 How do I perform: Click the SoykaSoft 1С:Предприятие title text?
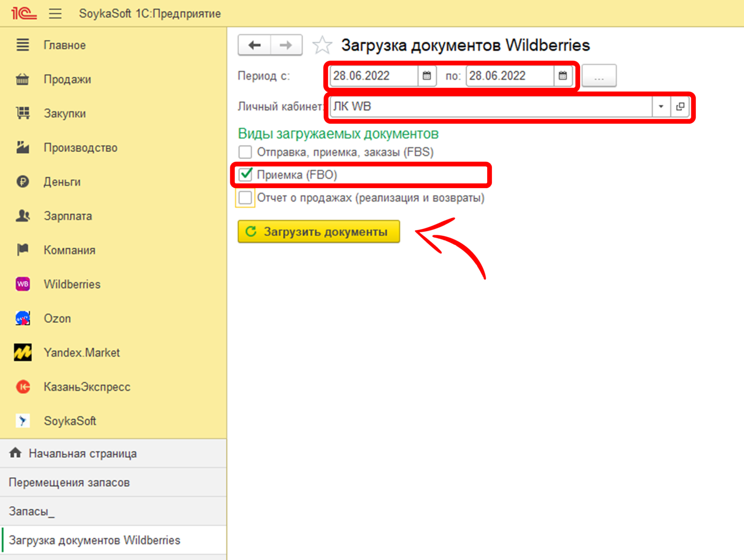[150, 14]
